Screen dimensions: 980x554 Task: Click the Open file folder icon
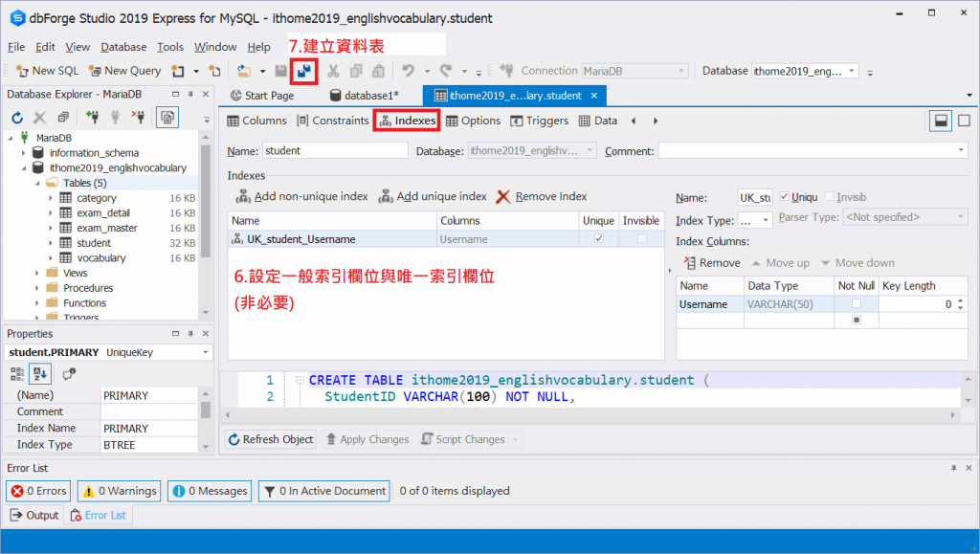pyautogui.click(x=244, y=71)
